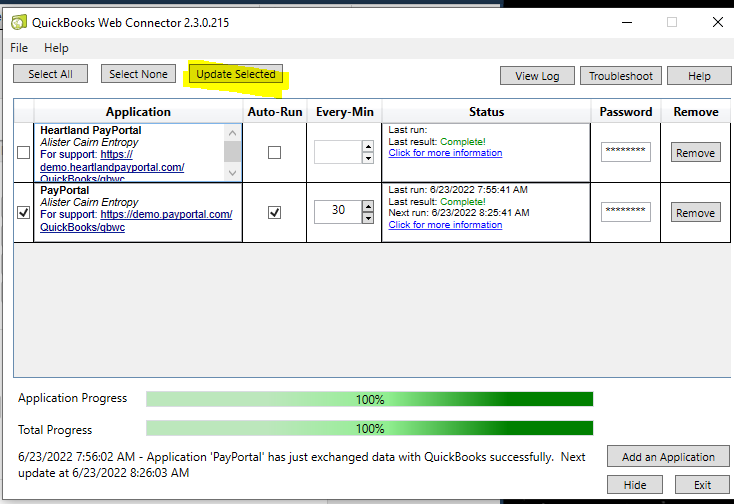Click the Add an Application button

(x=668, y=456)
